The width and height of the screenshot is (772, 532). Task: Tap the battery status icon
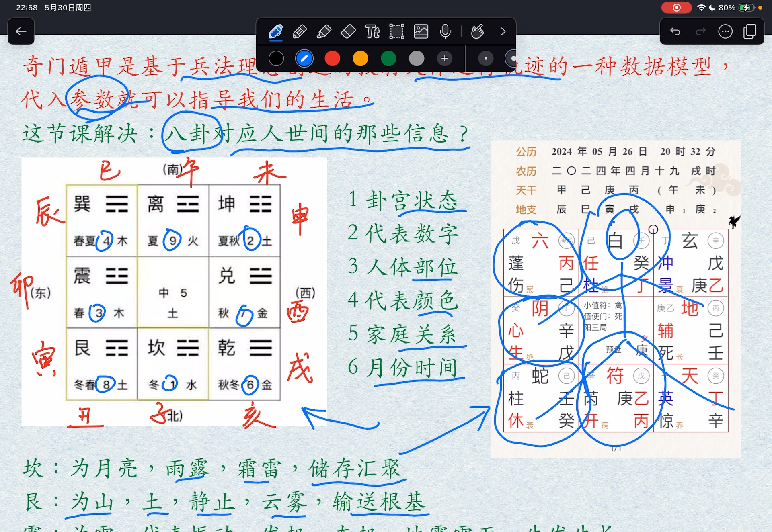[747, 8]
